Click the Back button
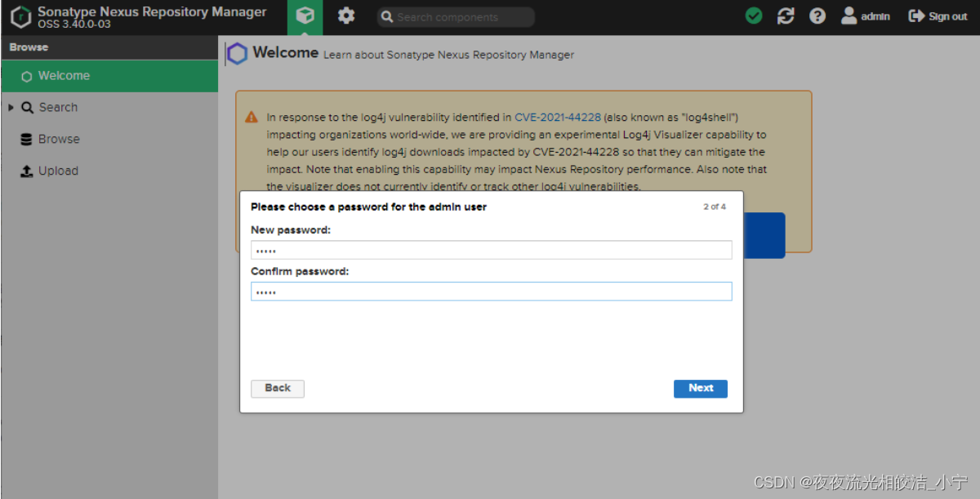This screenshot has height=499, width=980. click(278, 389)
